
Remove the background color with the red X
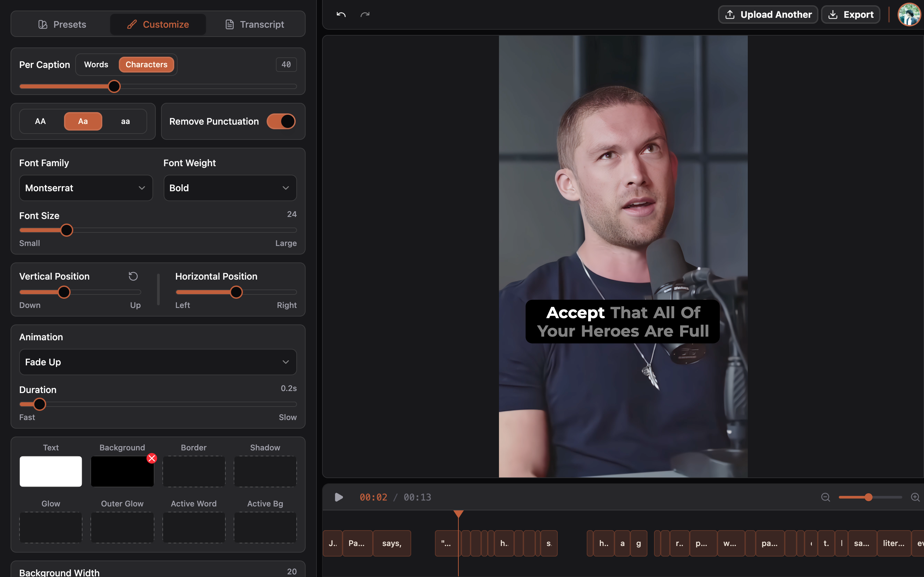[x=151, y=458]
